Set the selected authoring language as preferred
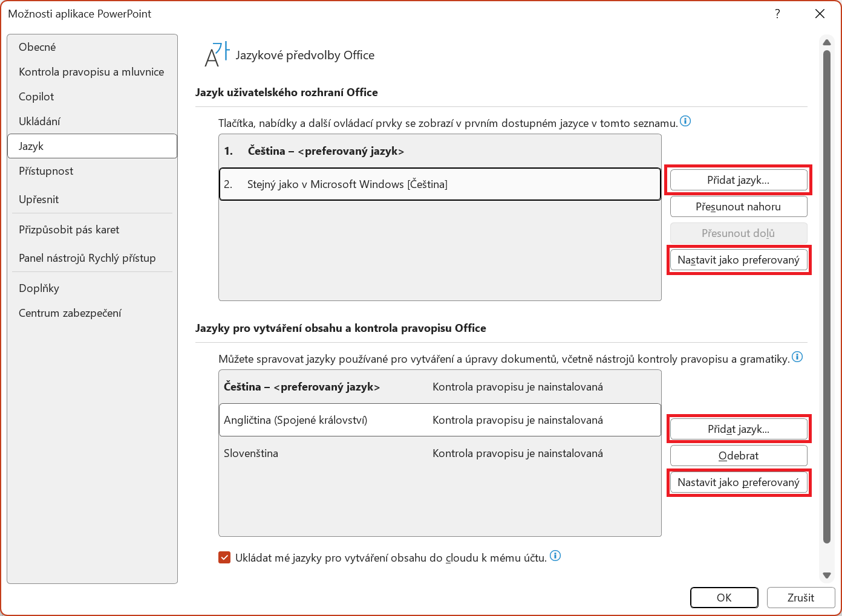Image resolution: width=842 pixels, height=616 pixels. 739,482
